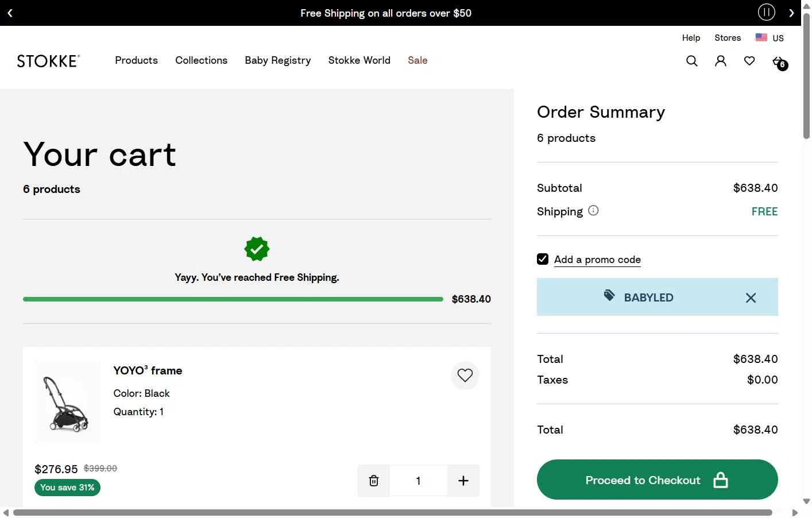Click the green FREE shipping value

point(764,211)
